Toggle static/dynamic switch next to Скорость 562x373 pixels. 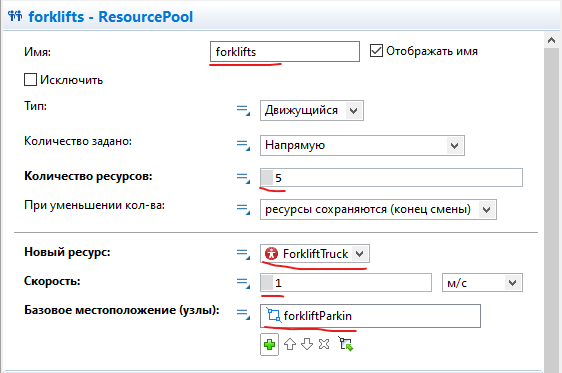coord(243,283)
